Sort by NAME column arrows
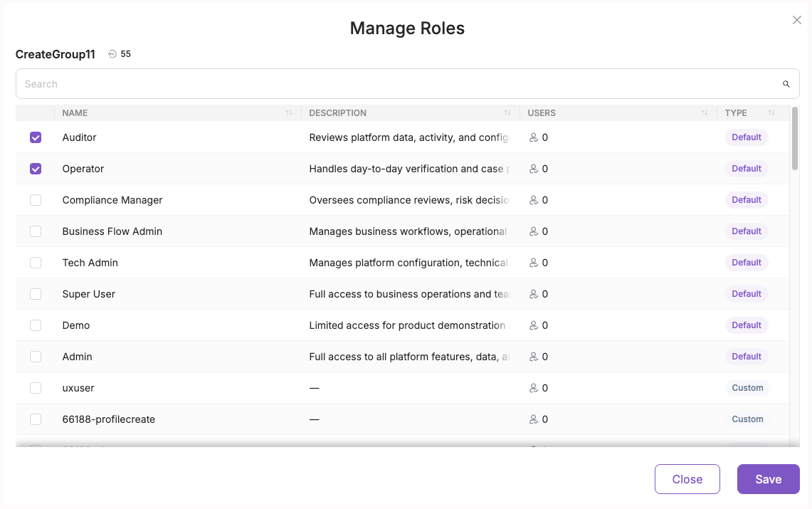 [x=289, y=113]
